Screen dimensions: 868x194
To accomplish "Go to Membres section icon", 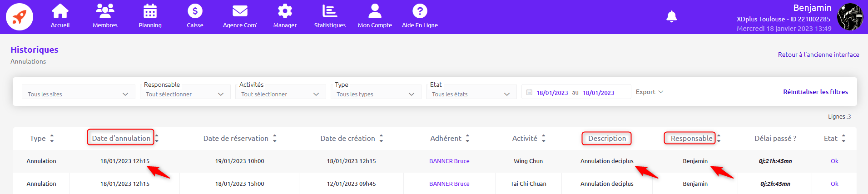I will [x=105, y=11].
